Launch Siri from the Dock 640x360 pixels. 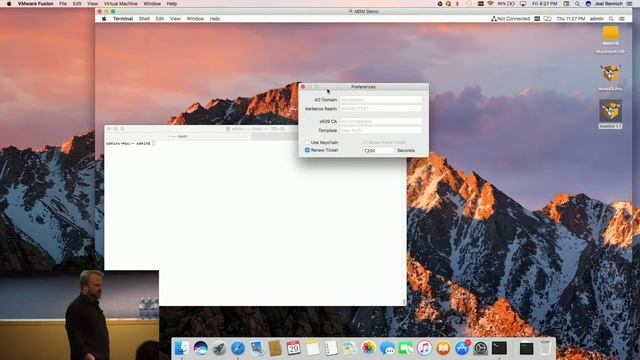pos(200,348)
